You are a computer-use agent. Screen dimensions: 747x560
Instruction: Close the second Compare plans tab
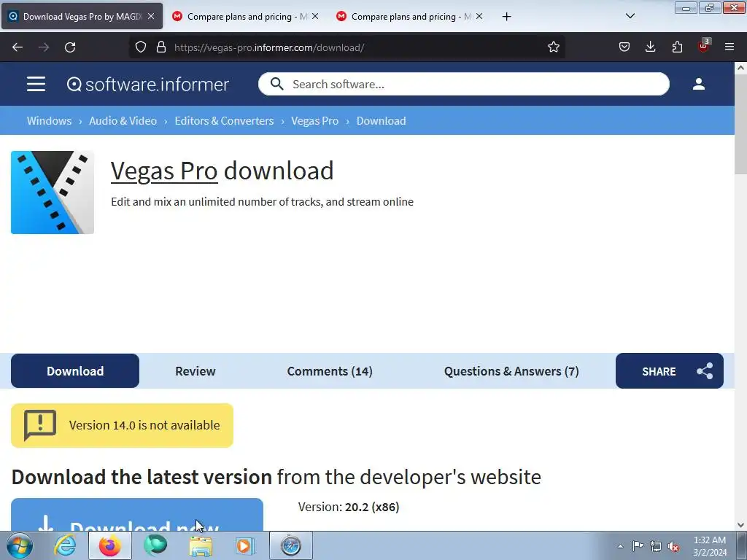(x=315, y=16)
